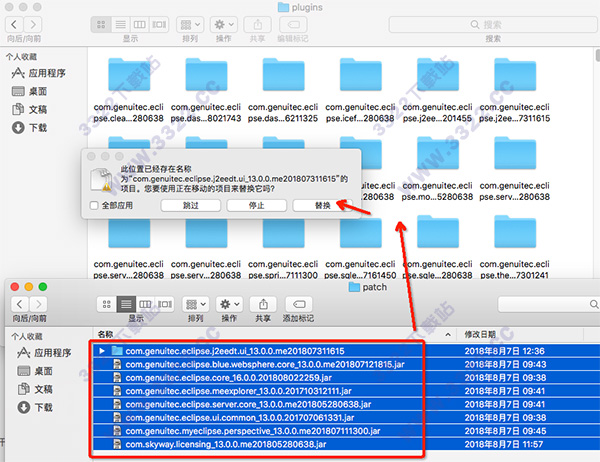Close the patch window red button

[15, 287]
